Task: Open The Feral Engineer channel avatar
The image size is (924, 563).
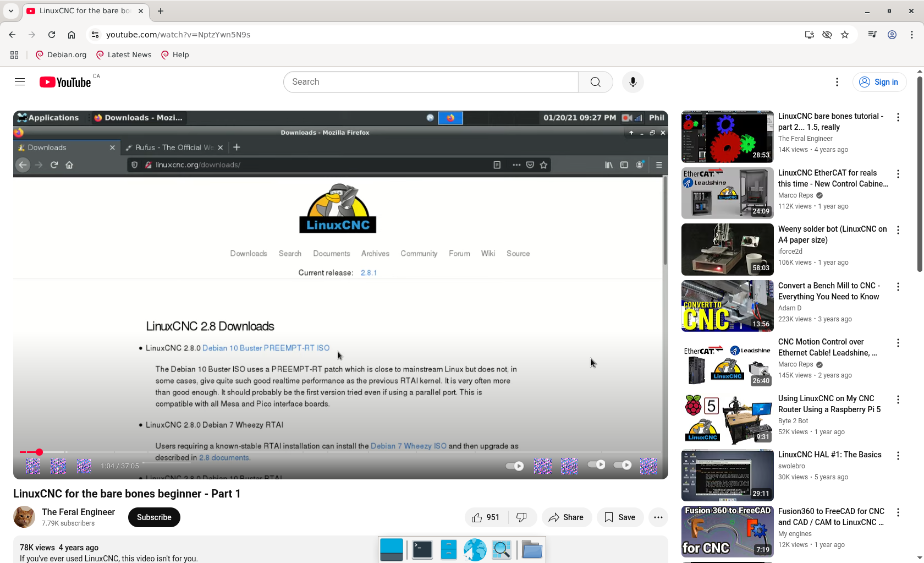Action: [x=24, y=517]
